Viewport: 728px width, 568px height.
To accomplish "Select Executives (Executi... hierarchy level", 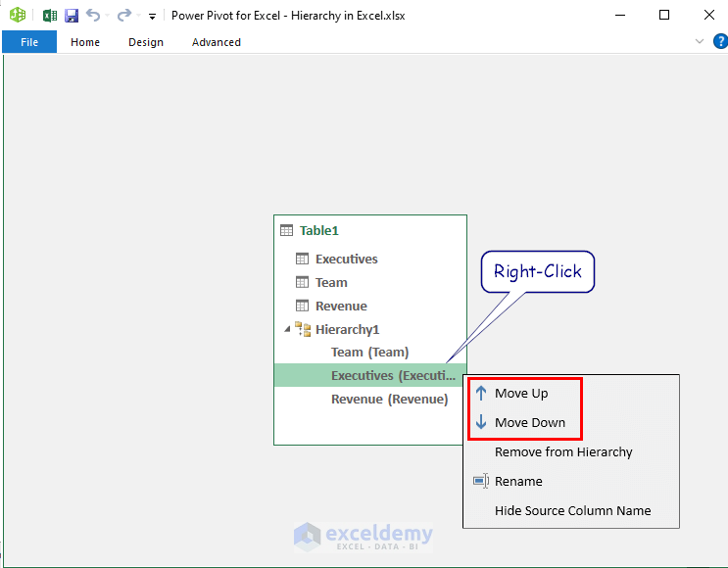I will [x=370, y=375].
